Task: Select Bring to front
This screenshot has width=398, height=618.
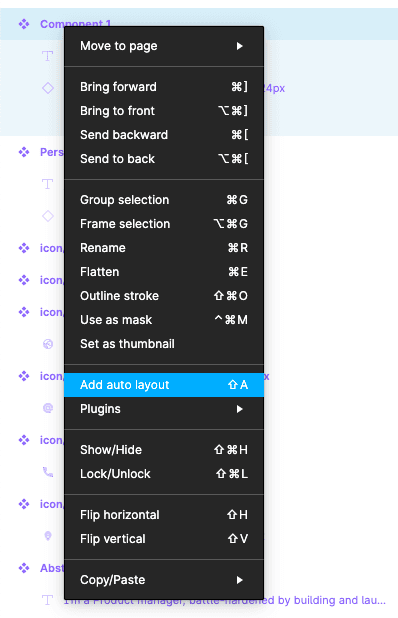Action: click(164, 111)
